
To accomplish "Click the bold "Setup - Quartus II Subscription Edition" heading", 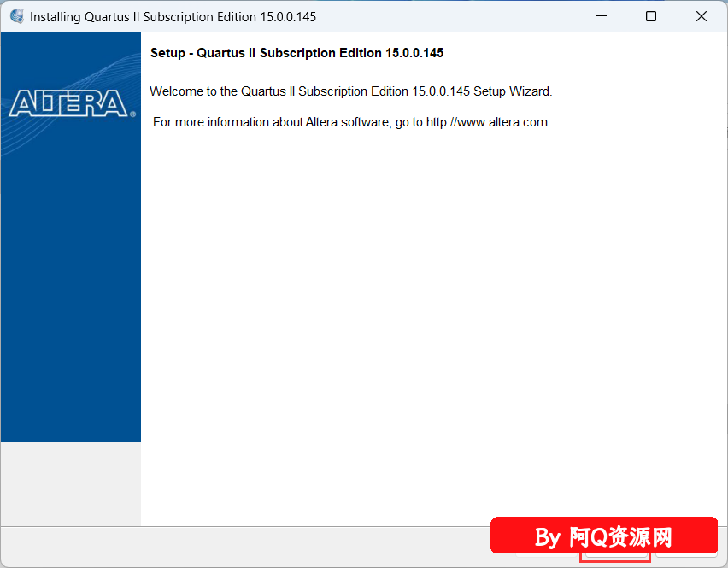I will (x=296, y=53).
